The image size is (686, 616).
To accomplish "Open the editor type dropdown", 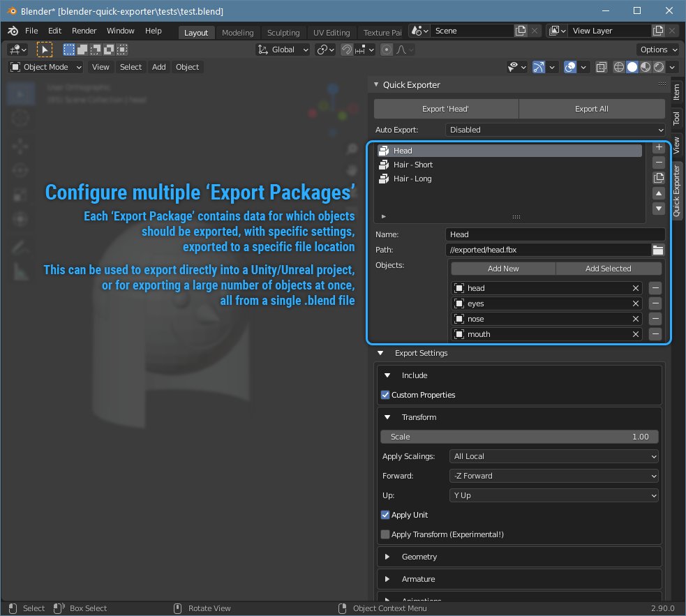I will 18,50.
